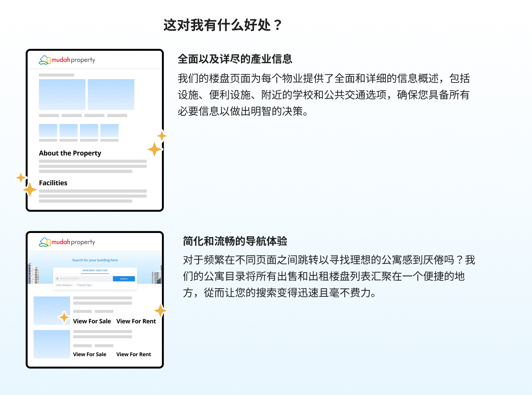532x395 pixels.
Task: Click the sparkle star left of first View For Sale
Action: pyautogui.click(x=64, y=317)
